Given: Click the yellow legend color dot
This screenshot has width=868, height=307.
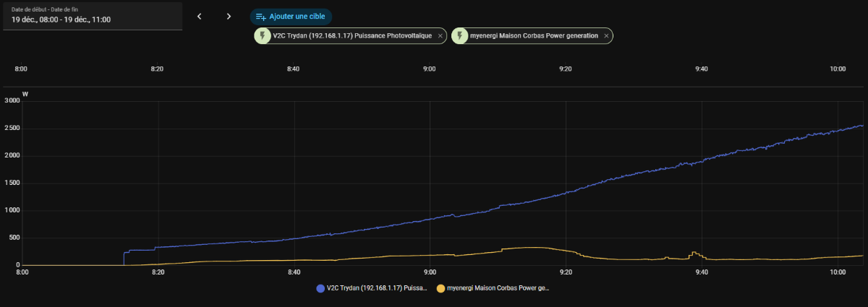Looking at the screenshot, I should pyautogui.click(x=441, y=288).
